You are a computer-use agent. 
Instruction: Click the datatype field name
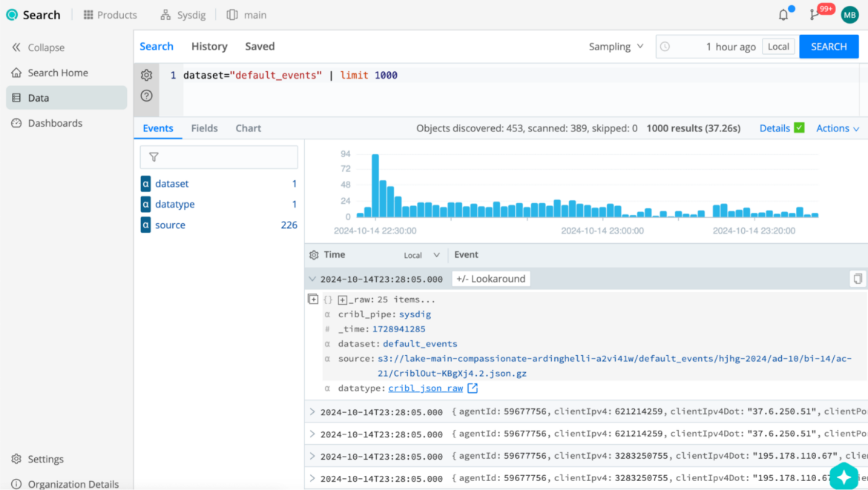point(175,204)
